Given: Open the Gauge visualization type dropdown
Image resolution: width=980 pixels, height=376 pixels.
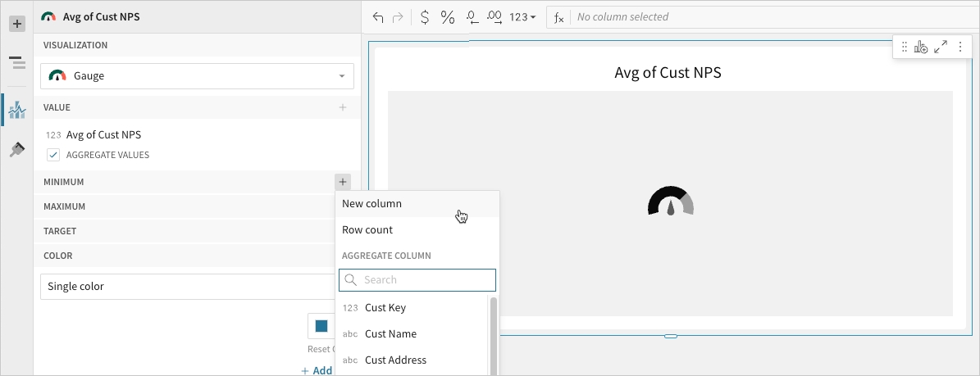Looking at the screenshot, I should 197,76.
